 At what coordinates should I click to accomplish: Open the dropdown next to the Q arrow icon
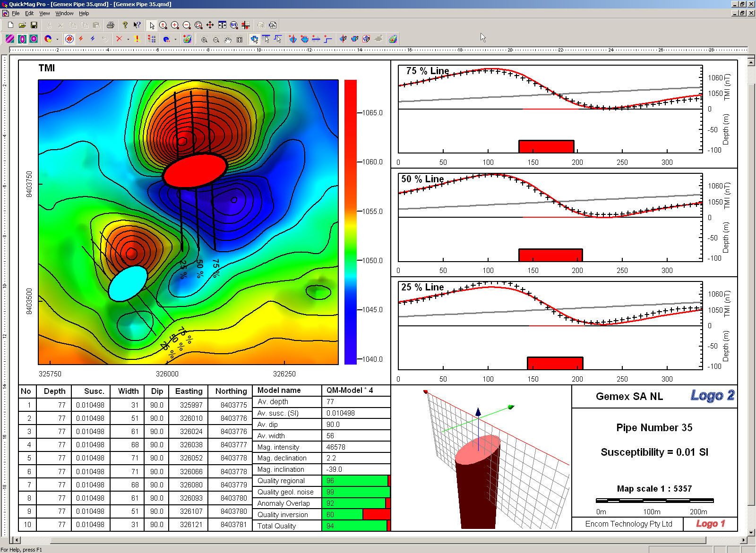click(x=57, y=39)
